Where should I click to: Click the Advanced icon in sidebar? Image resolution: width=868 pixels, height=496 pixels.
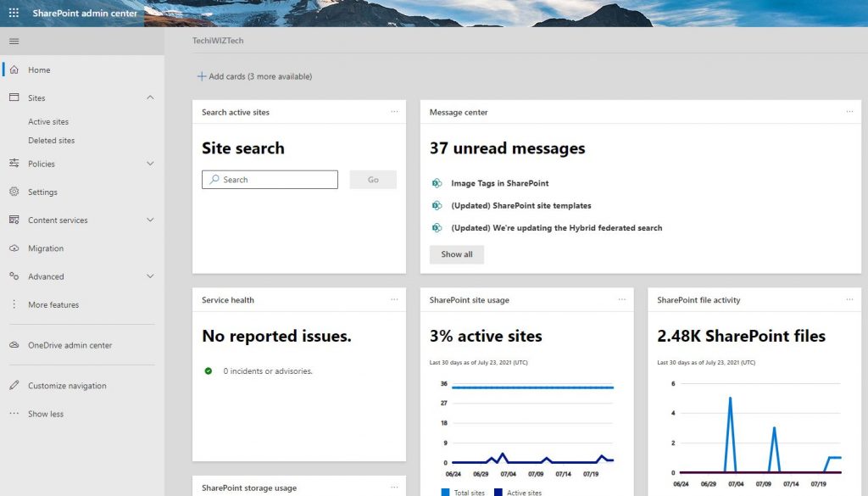coord(14,276)
